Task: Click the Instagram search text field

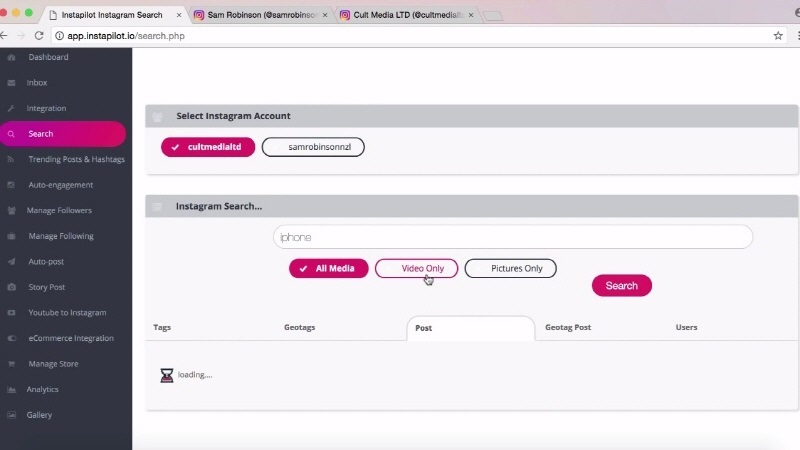Action: (513, 237)
